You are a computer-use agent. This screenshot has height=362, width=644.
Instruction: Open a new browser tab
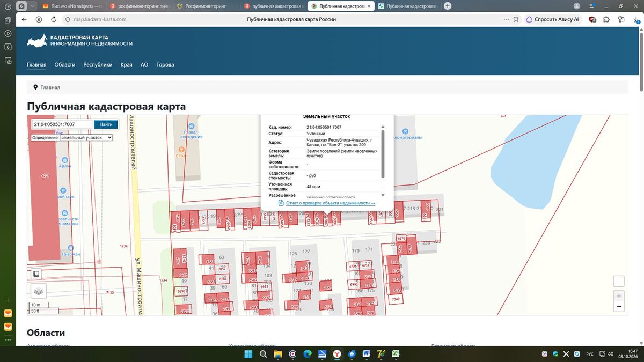[448, 6]
